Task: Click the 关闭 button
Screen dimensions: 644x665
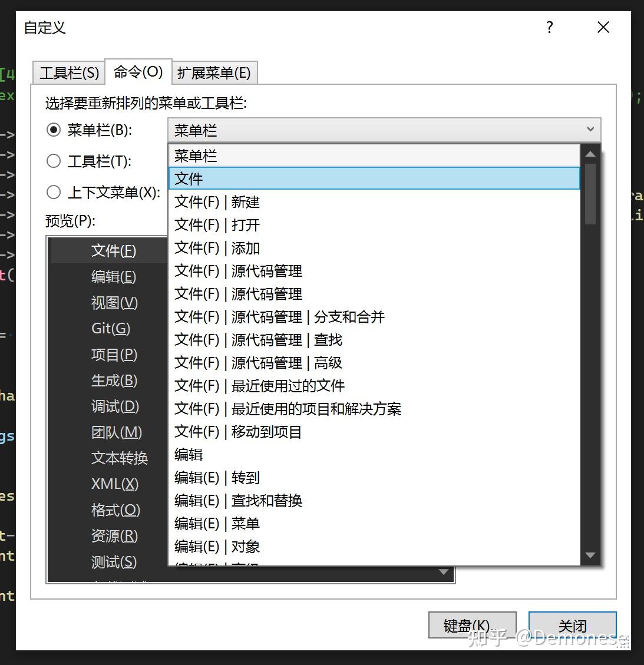Action: click(x=572, y=626)
